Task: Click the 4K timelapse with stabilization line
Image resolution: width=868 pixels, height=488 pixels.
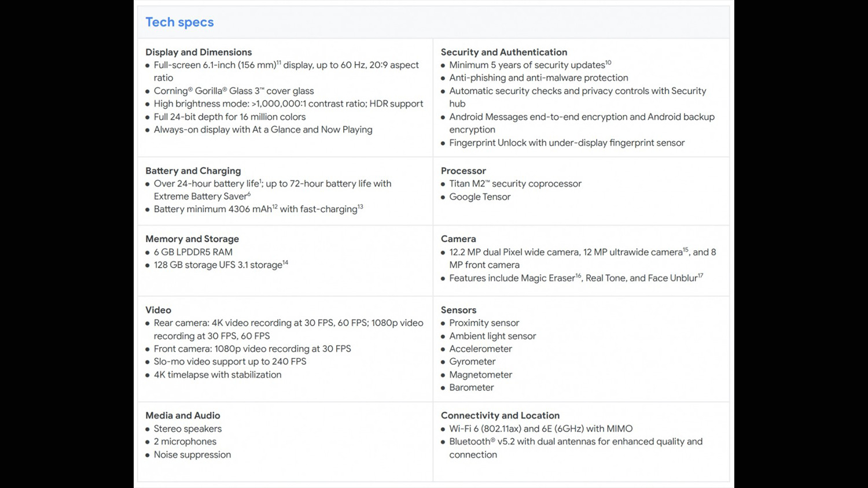Action: [x=218, y=375]
